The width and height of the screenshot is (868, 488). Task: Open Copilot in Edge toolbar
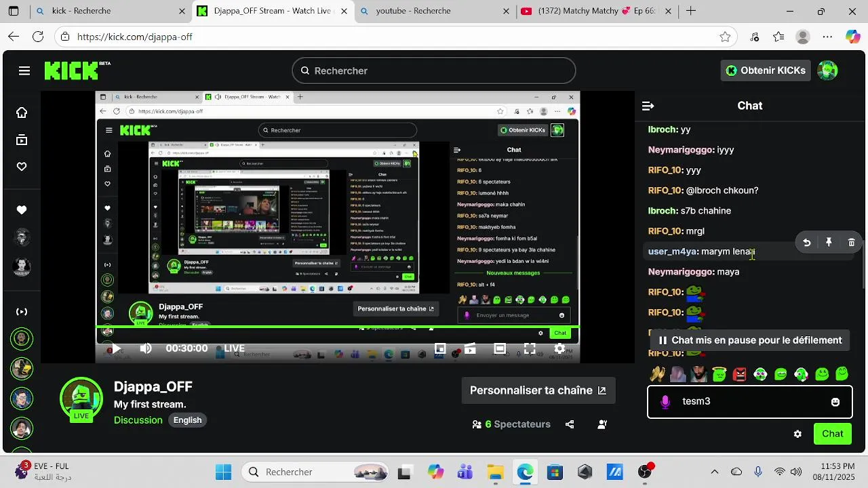coord(852,37)
